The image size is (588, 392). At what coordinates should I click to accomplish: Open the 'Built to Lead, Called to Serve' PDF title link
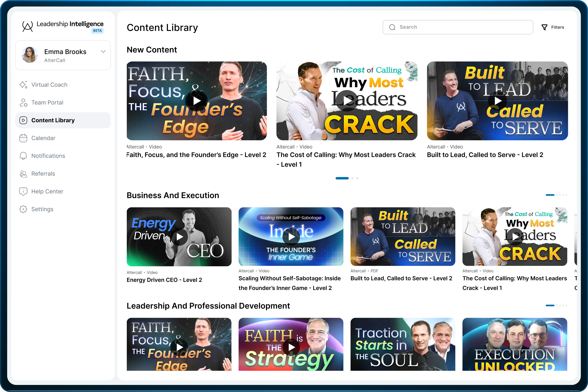401,278
